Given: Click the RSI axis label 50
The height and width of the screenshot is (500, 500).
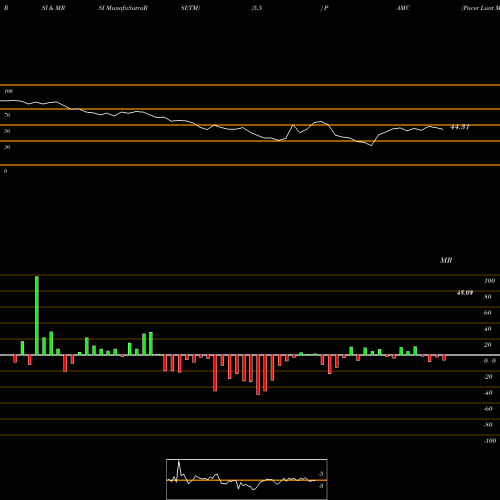Looking at the screenshot, I should point(7,131).
